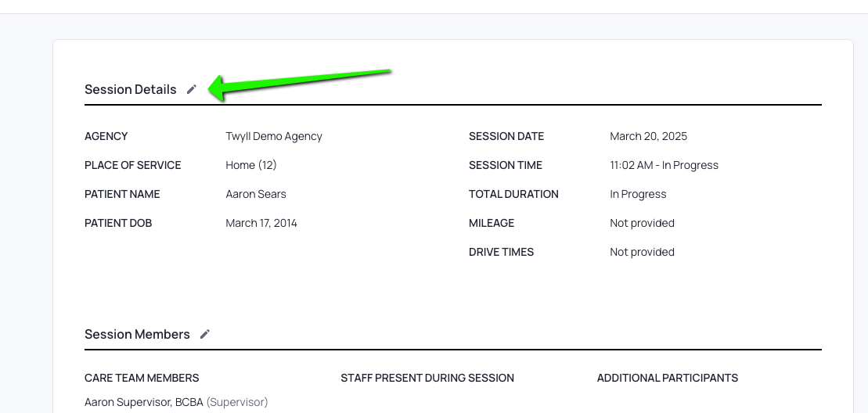
Task: Click the Care Team Members column header
Action: click(x=142, y=378)
